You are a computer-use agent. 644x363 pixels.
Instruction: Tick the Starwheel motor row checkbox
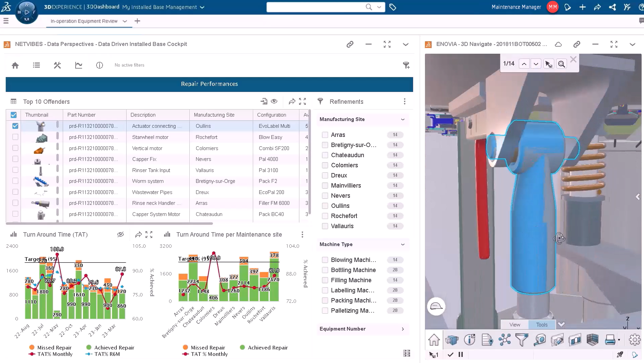[x=15, y=137]
